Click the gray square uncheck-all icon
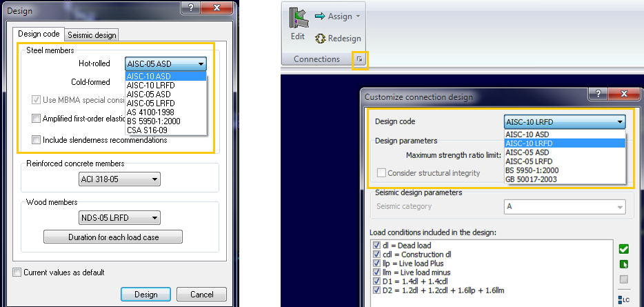This screenshot has width=644, height=307. 624,279
